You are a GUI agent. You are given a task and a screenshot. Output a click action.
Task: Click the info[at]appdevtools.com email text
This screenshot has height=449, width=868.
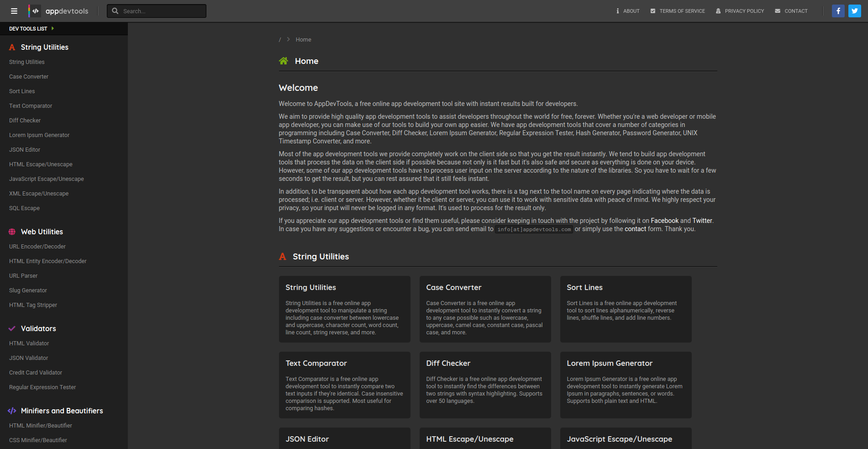(534, 229)
